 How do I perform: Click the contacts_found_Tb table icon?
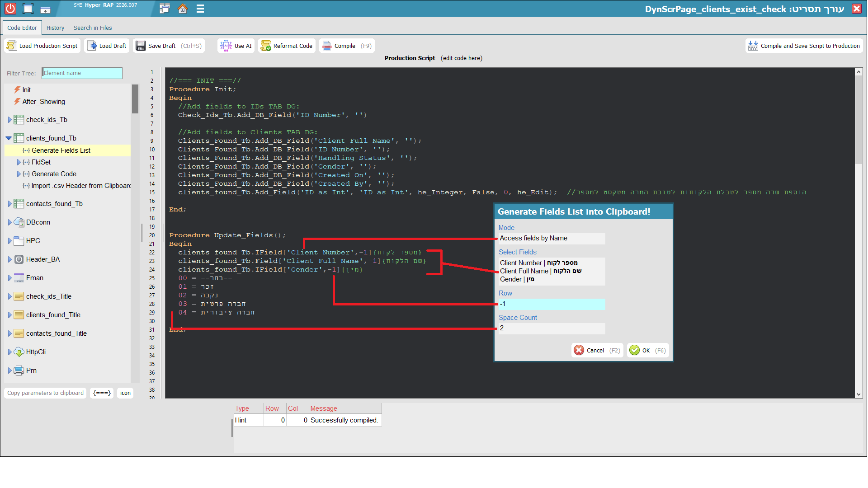coord(19,204)
